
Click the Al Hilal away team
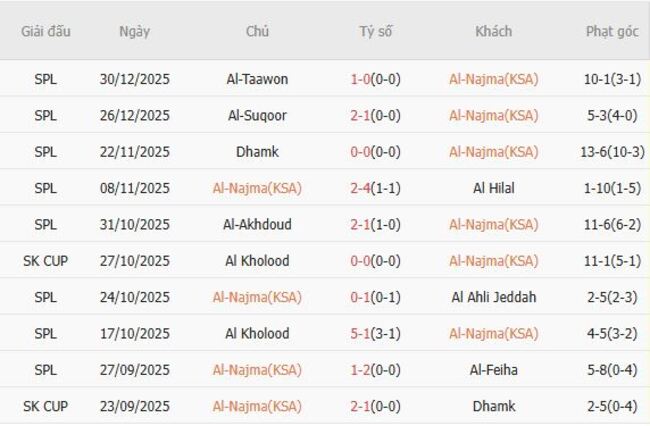(x=493, y=188)
